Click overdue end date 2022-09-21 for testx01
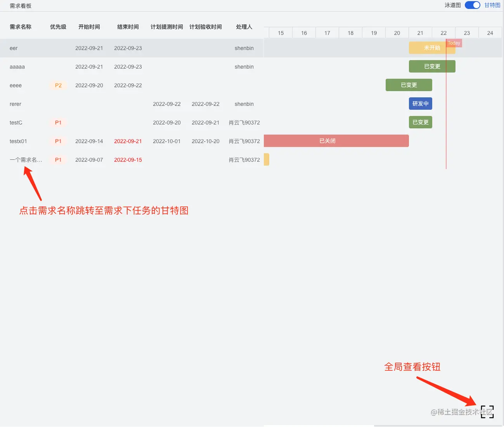The width and height of the screenshot is (504, 427). (128, 141)
